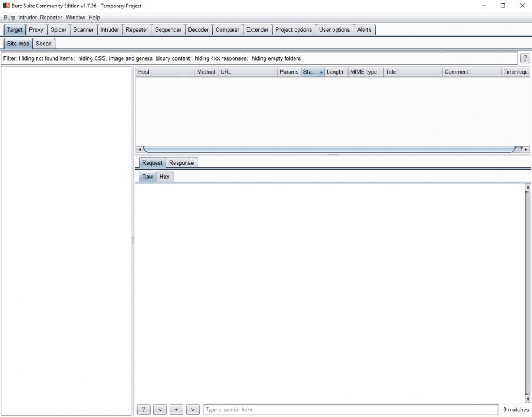Switch to the Proxy tab

pyautogui.click(x=36, y=29)
